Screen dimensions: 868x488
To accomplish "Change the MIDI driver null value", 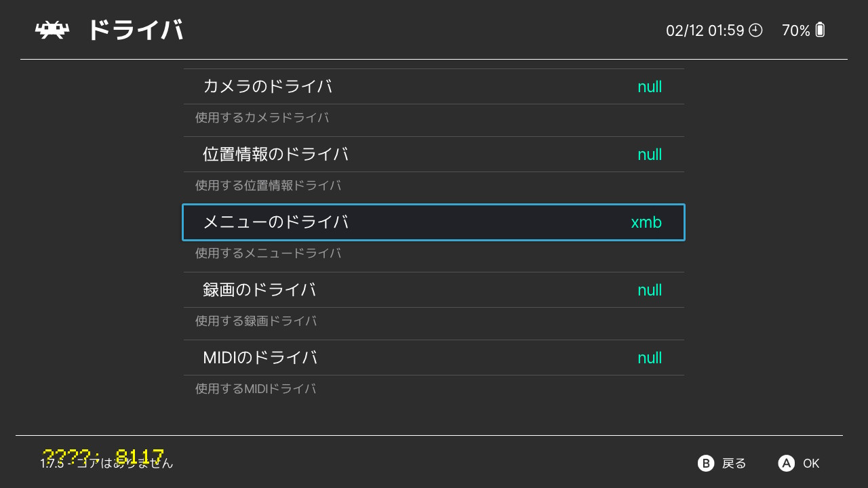I will pos(649,358).
